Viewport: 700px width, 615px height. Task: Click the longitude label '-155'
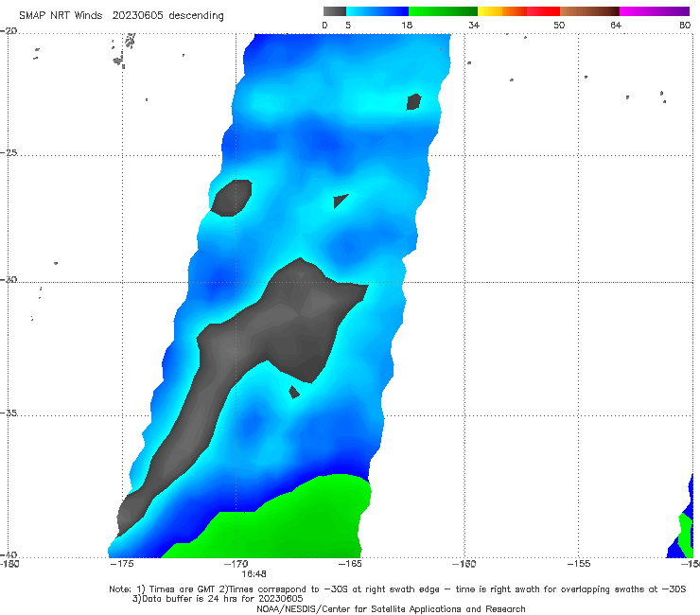[x=579, y=564]
